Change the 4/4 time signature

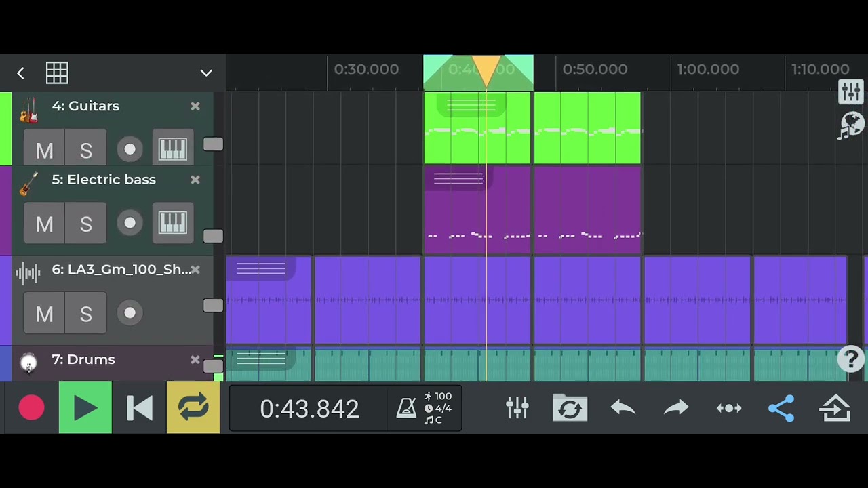(438, 409)
